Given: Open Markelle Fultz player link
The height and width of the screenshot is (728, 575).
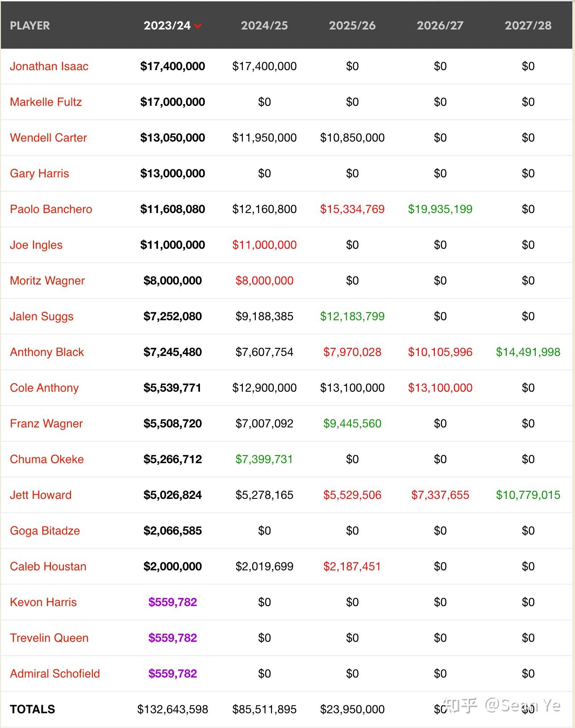Looking at the screenshot, I should pyautogui.click(x=46, y=102).
